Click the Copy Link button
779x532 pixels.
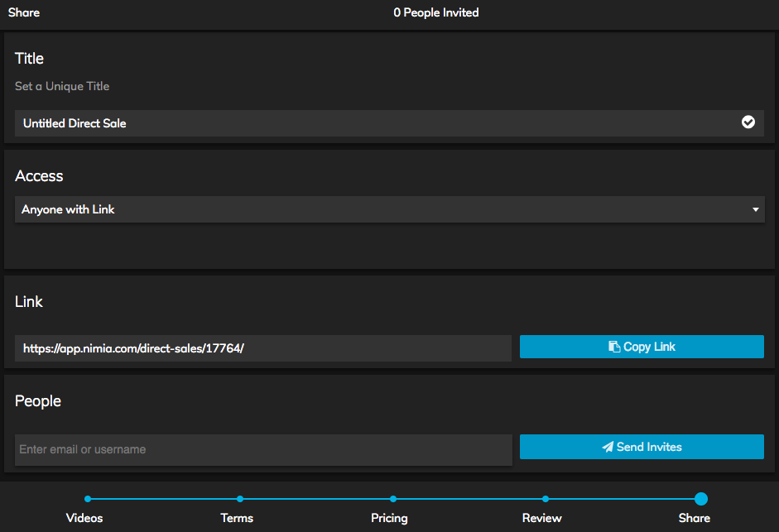coord(642,347)
